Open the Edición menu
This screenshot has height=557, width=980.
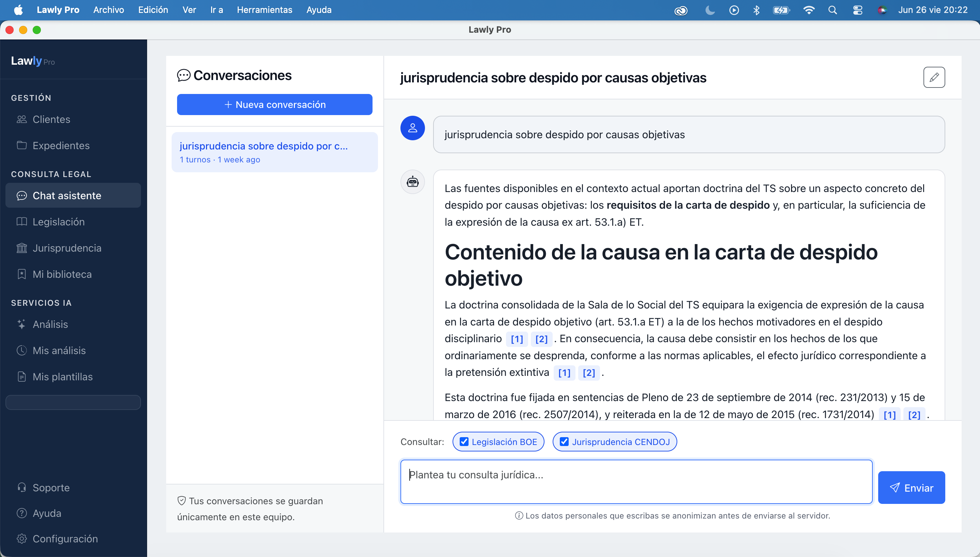tap(153, 10)
